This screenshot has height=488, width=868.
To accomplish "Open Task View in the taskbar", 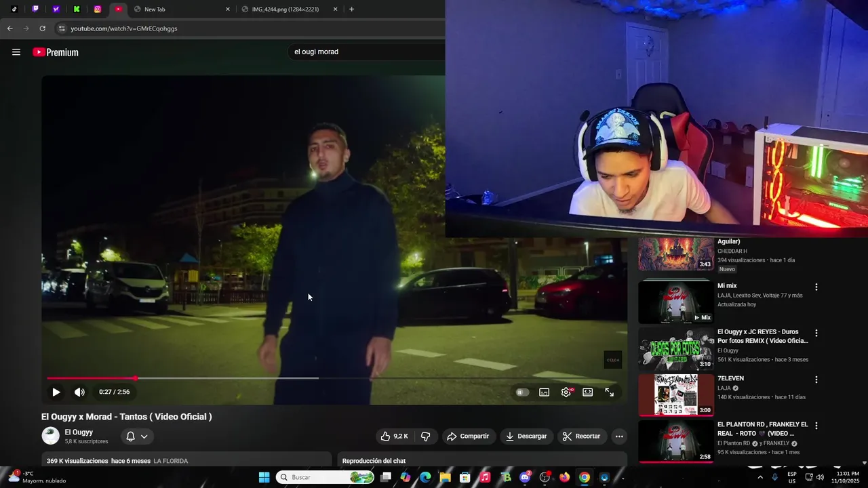I will [x=386, y=477].
